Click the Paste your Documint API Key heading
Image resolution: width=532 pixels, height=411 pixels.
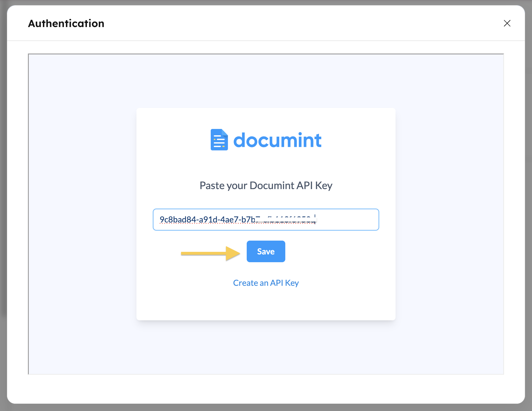tap(266, 186)
